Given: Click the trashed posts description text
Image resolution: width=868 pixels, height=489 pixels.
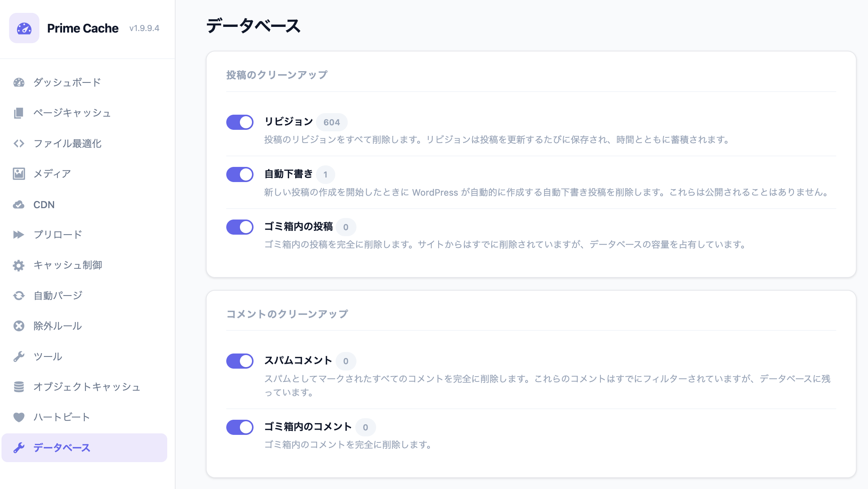Looking at the screenshot, I should [x=506, y=244].
